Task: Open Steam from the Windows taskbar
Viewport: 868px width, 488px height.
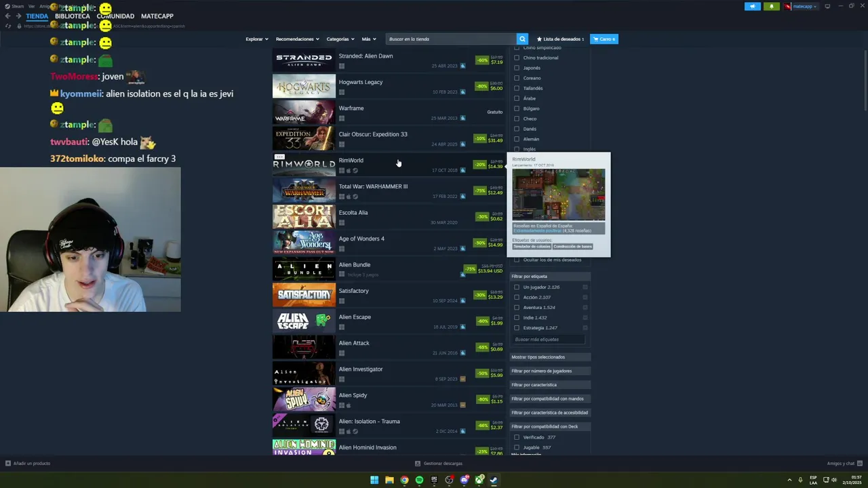Action: coord(494,480)
